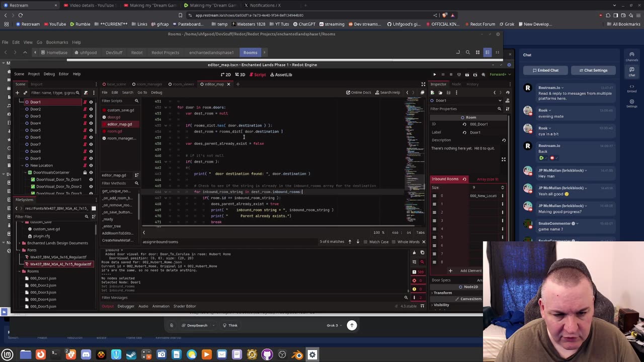Stop the running project in Redot
This screenshot has width=644, height=362.
[x=451, y=74]
